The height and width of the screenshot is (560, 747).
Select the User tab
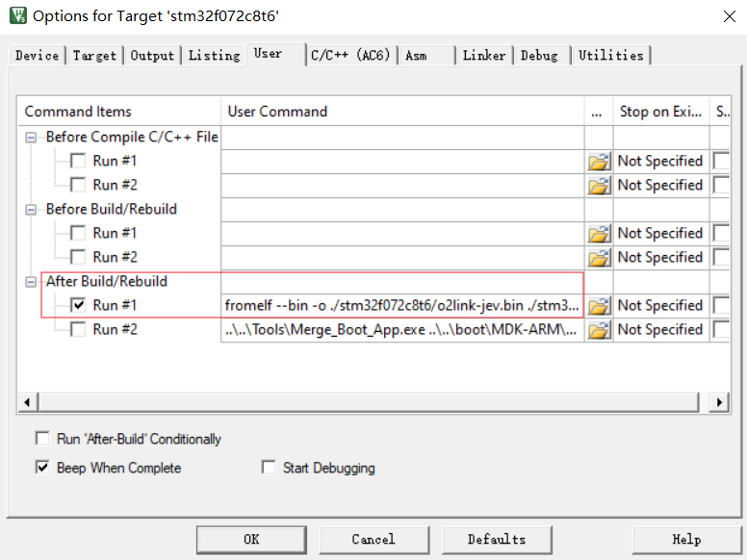[x=275, y=54]
